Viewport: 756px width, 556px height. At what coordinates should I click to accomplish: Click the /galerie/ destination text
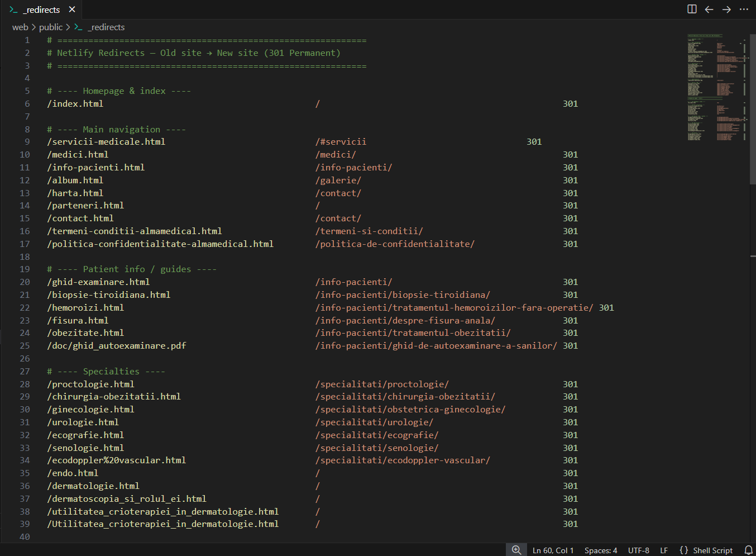pyautogui.click(x=338, y=180)
